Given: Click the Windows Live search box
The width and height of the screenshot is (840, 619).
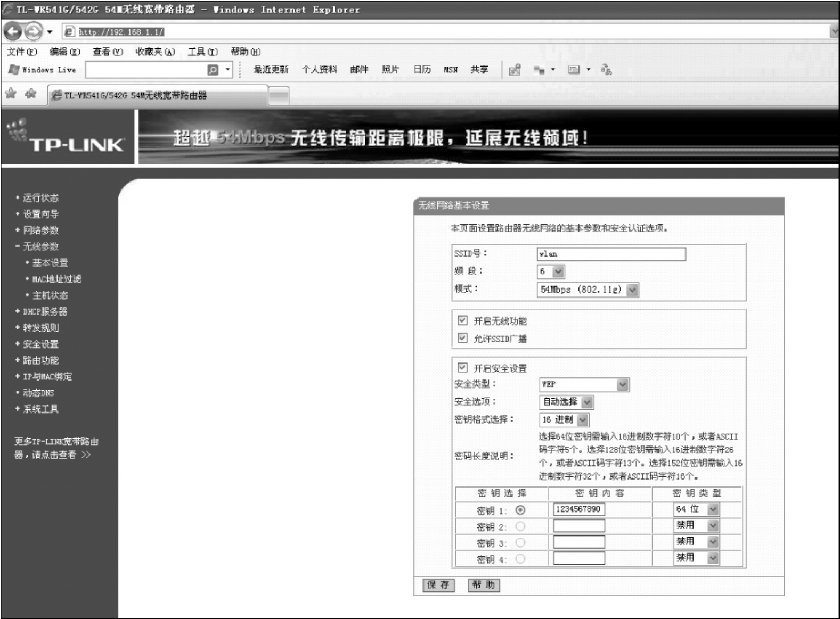Looking at the screenshot, I should click(146, 70).
